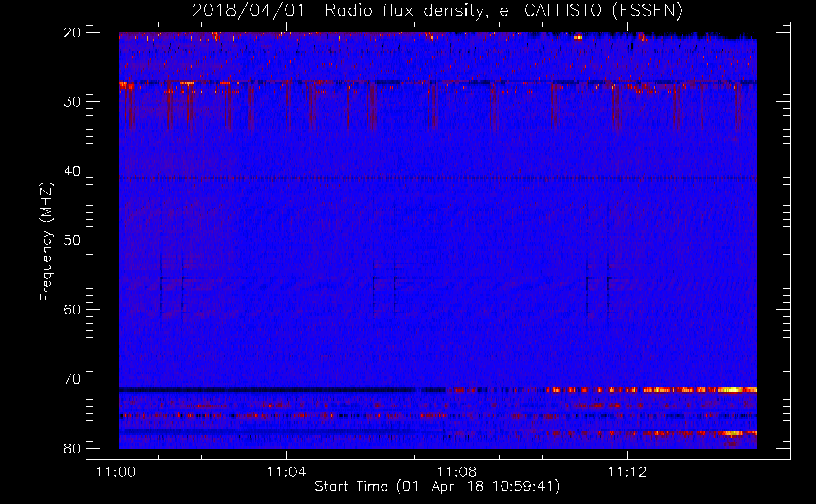Click the 11:08 time tick label
The height and width of the screenshot is (504, 816).
[457, 472]
